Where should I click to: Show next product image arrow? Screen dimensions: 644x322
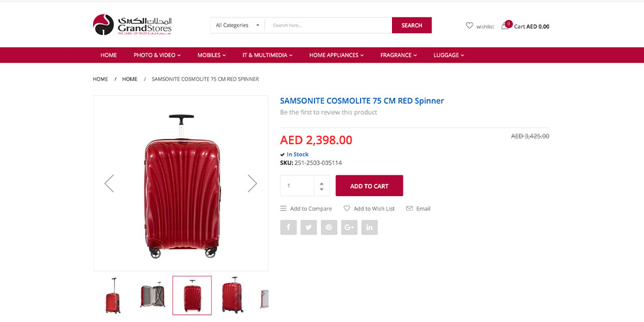[252, 183]
